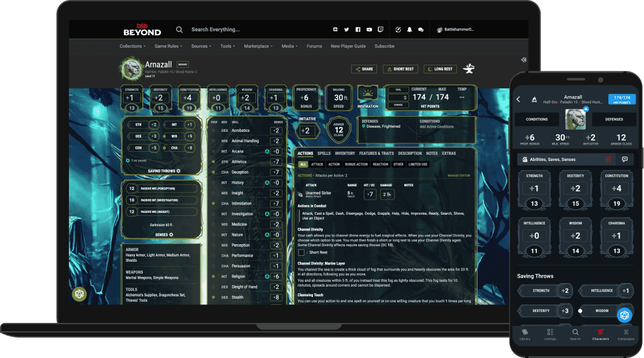
Task: Click the anvil icon in the character header
Action: [469, 68]
